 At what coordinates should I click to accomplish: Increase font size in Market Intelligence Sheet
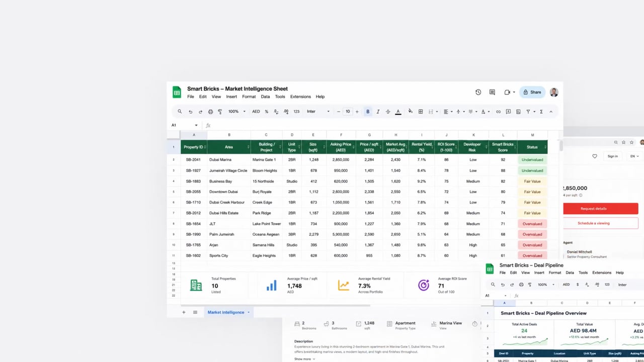point(357,112)
